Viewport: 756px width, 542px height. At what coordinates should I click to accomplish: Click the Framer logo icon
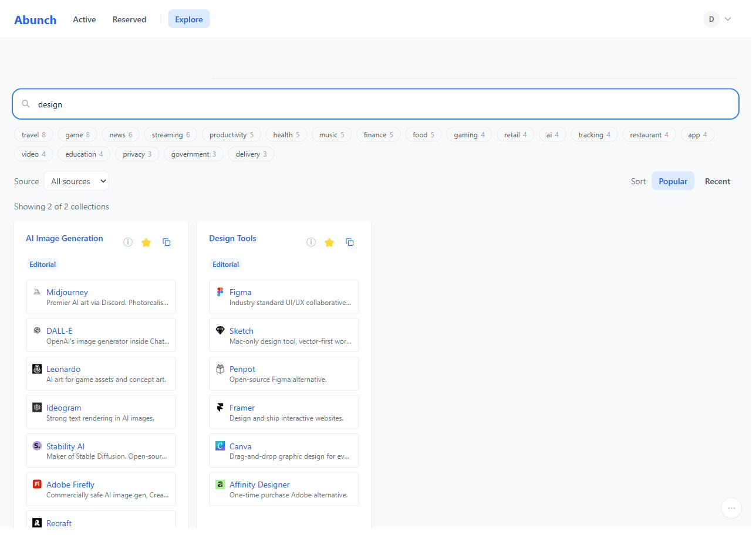coord(220,407)
